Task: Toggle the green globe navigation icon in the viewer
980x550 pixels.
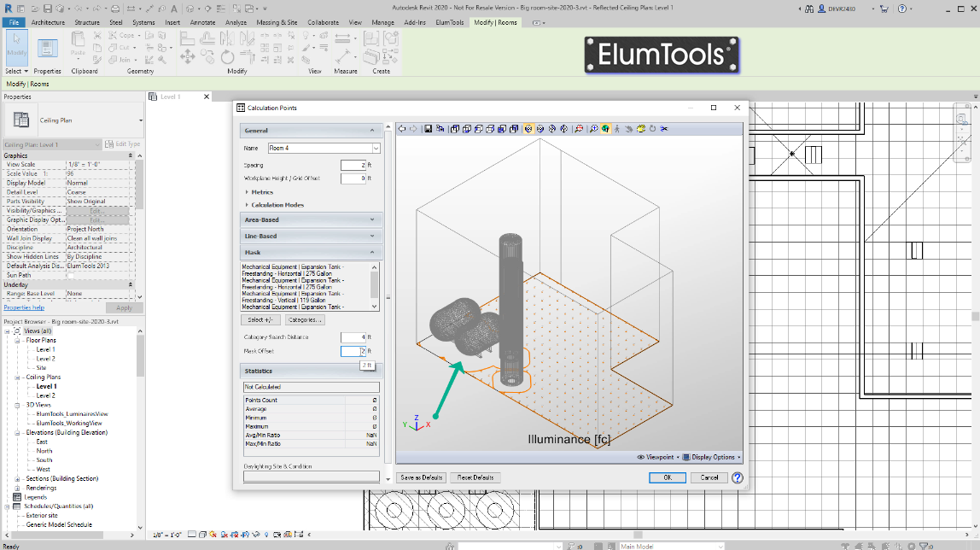Action: click(606, 128)
